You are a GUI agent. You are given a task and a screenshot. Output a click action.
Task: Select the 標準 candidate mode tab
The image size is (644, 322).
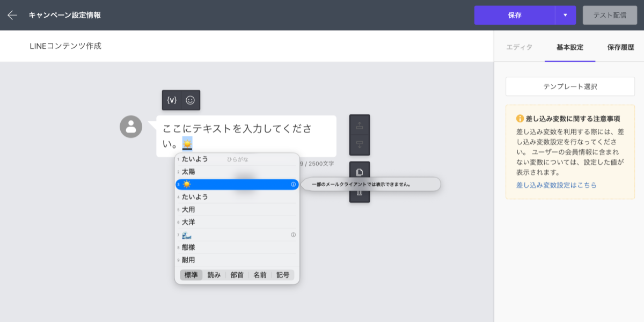[191, 275]
